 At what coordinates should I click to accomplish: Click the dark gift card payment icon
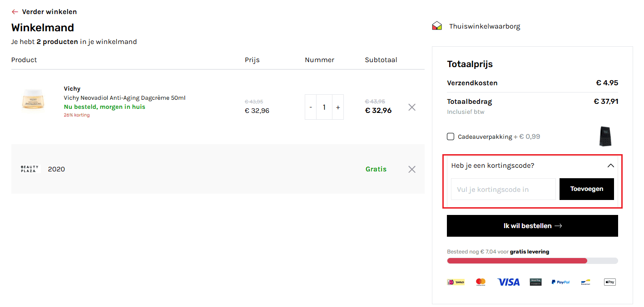click(x=535, y=282)
